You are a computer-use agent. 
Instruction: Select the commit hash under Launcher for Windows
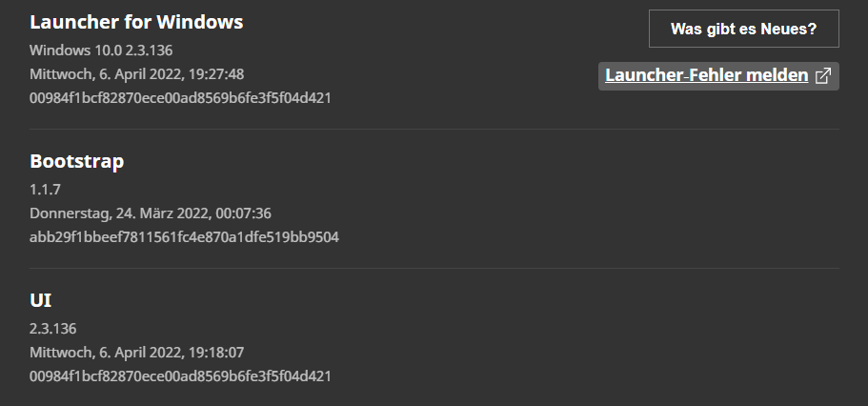coord(180,97)
